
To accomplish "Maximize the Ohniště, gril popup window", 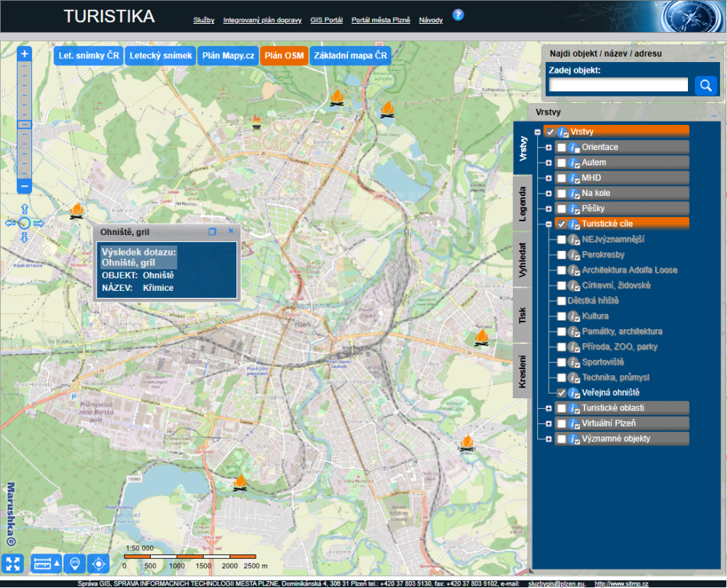I will (213, 231).
